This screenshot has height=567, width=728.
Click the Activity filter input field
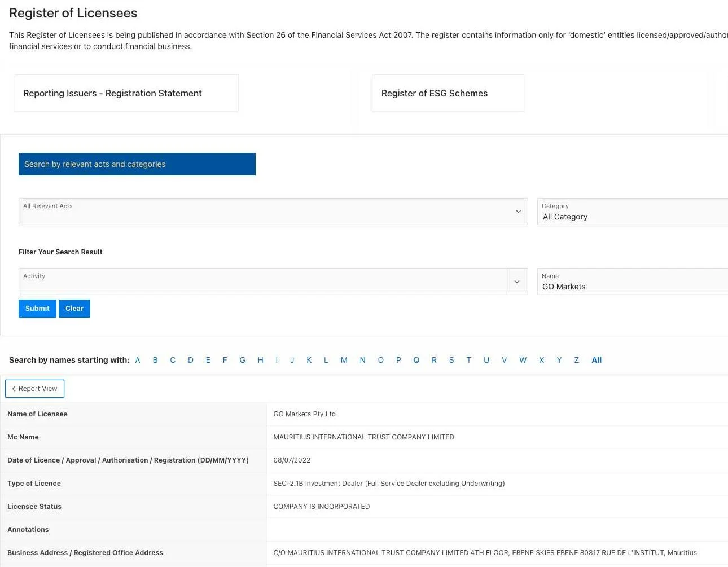click(x=262, y=282)
